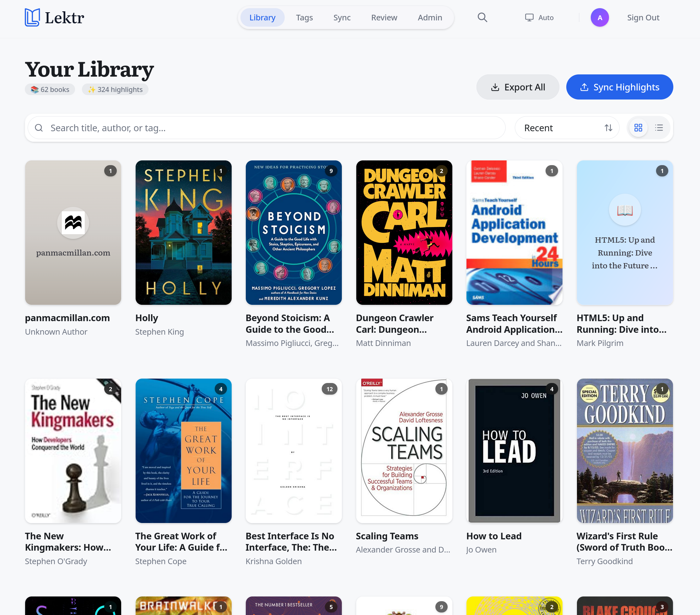This screenshot has height=615, width=700.
Task: Toggle Auto theme mode
Action: (539, 18)
